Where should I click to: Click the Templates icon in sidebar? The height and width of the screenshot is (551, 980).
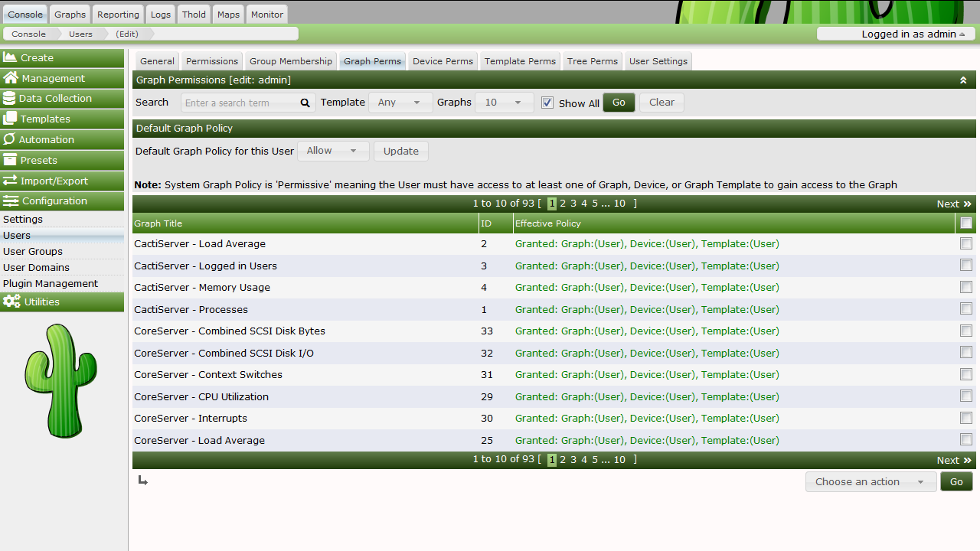(10, 119)
